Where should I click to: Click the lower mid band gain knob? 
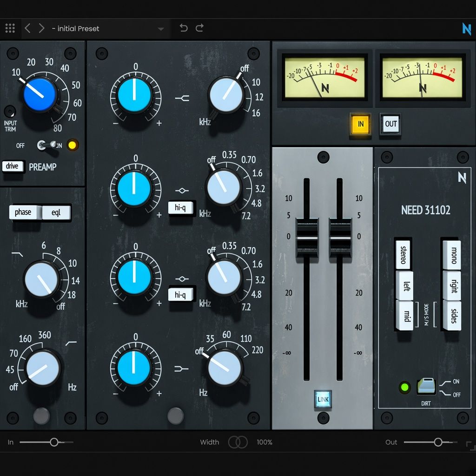coord(134,277)
